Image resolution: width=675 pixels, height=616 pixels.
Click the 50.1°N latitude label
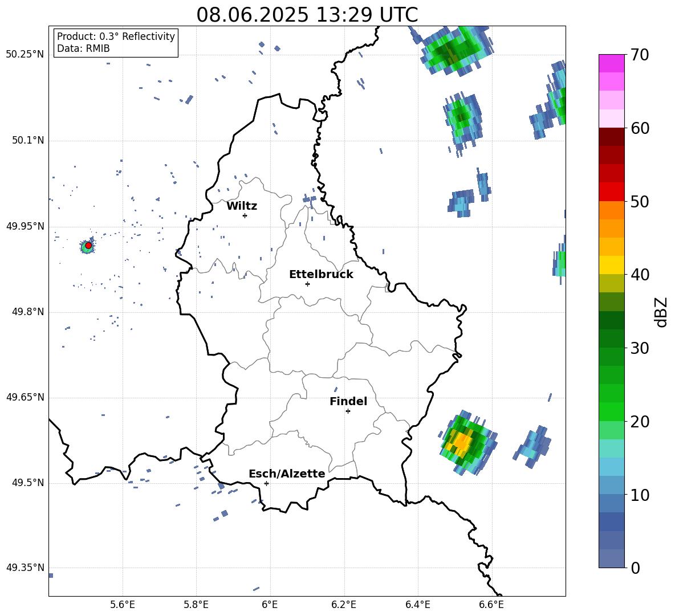[x=29, y=141]
